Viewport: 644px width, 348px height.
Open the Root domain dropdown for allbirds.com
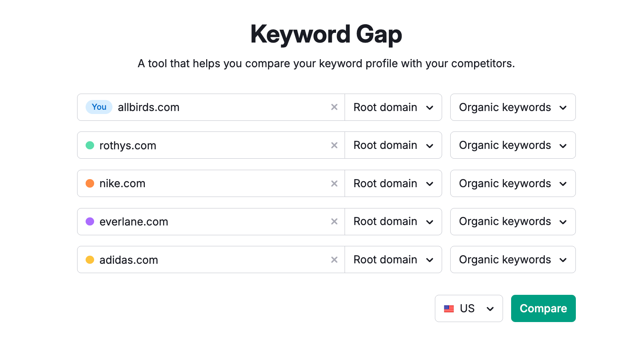393,107
